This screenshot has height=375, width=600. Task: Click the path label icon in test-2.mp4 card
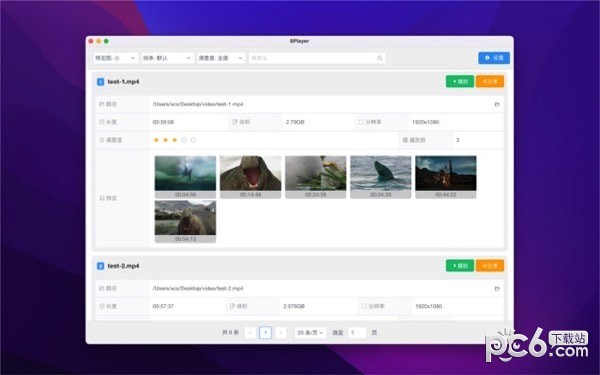pos(102,289)
